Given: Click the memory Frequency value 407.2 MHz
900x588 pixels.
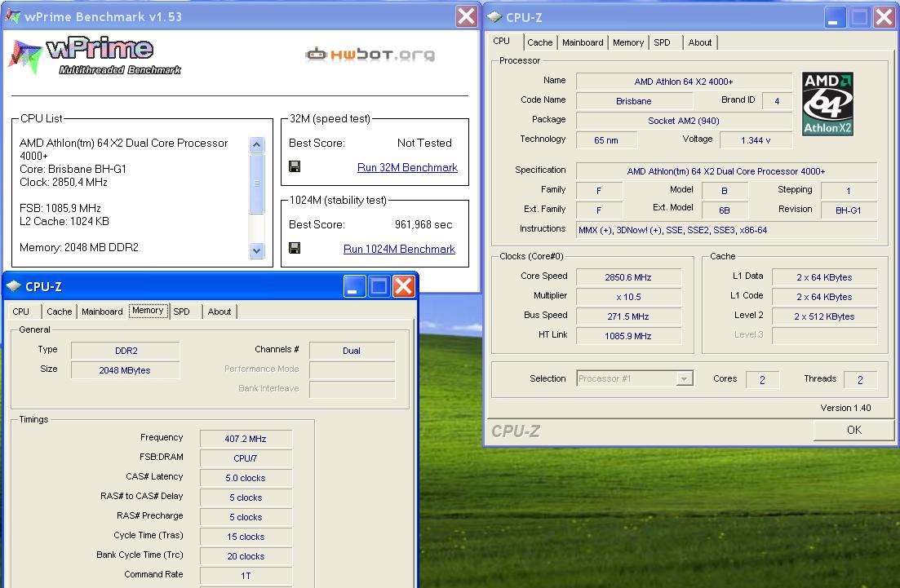Looking at the screenshot, I should (x=246, y=438).
